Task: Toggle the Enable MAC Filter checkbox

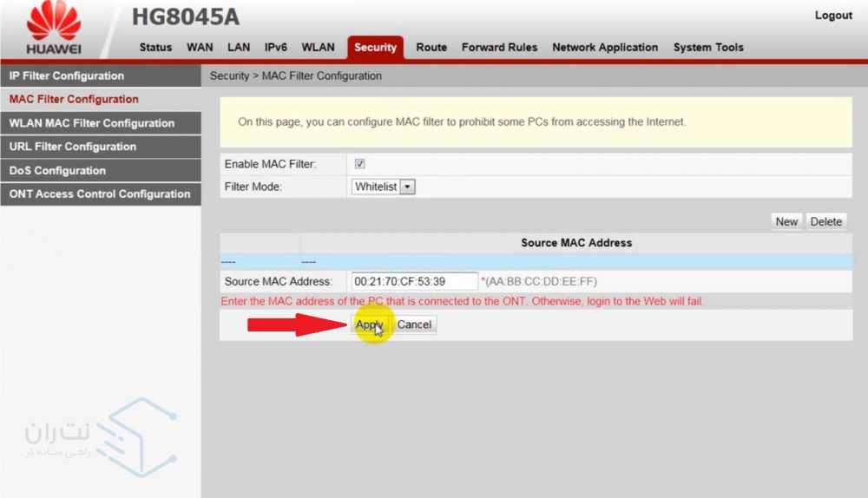Action: (359, 164)
